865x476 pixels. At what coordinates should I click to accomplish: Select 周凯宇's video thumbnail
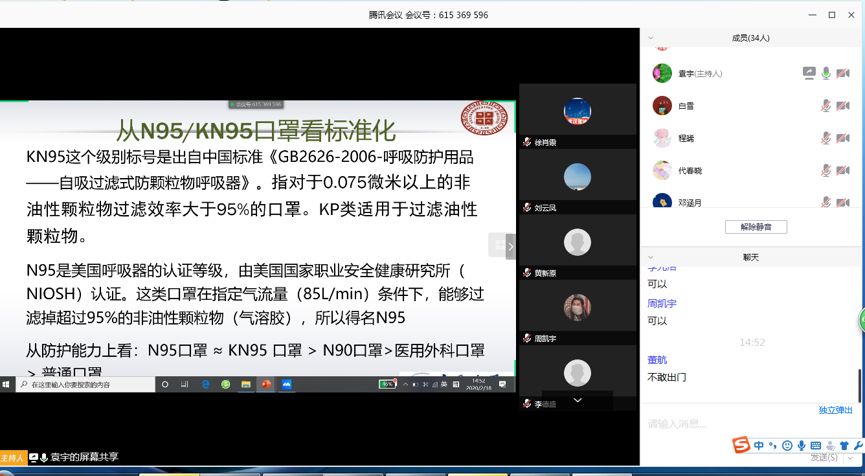(577, 308)
